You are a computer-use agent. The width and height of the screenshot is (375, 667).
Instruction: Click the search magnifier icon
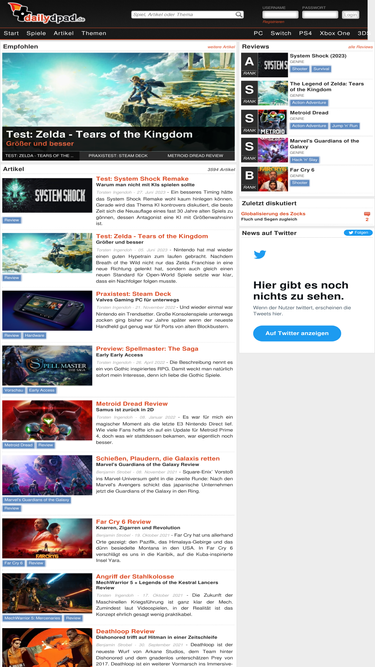pyautogui.click(x=239, y=14)
